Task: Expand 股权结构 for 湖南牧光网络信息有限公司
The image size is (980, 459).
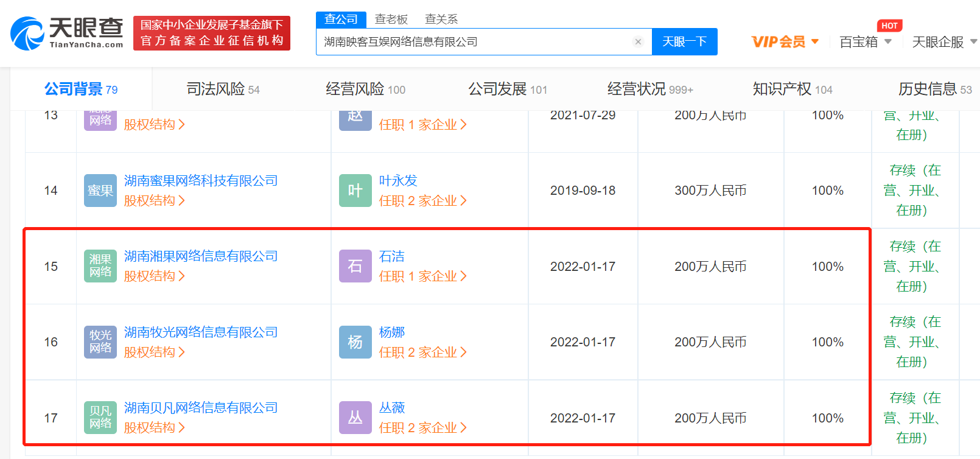Action: [155, 352]
